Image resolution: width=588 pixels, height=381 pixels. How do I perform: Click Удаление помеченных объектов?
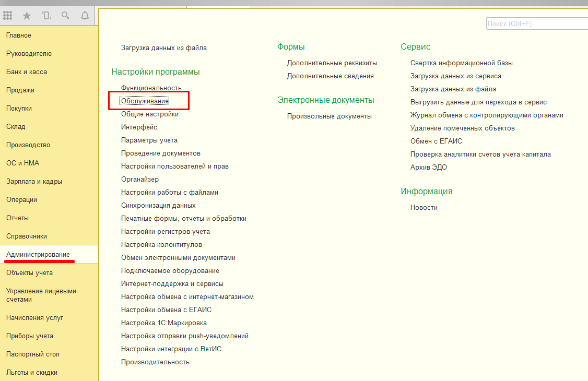pos(462,128)
